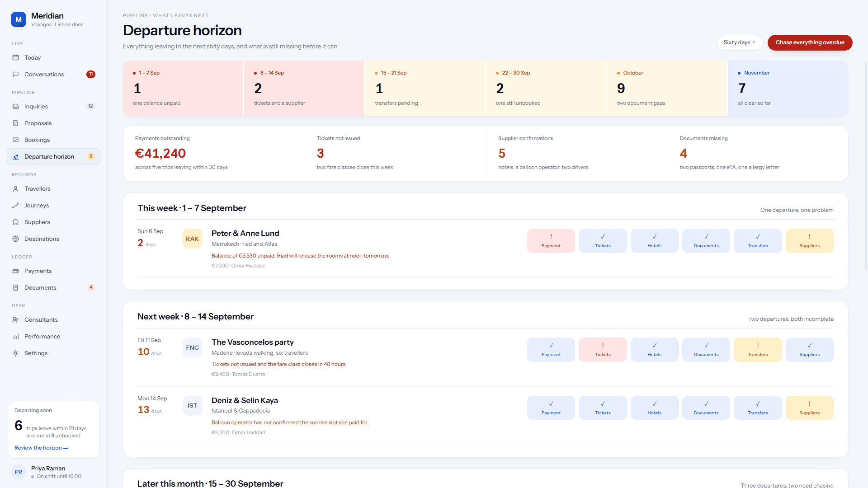The height and width of the screenshot is (488, 868).
Task: Click Suppliers alert chip for Peter & Anne Lund
Action: coord(810,241)
